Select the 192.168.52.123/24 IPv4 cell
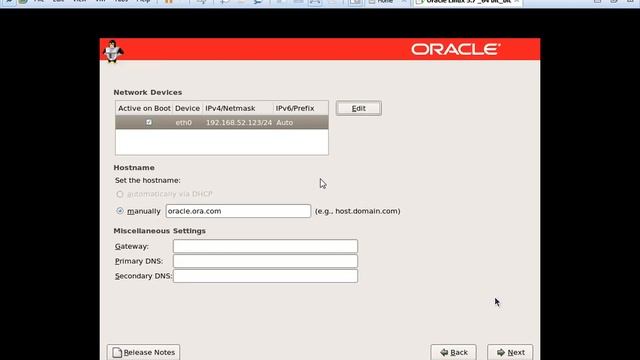This screenshot has height=360, width=640. (x=239, y=122)
